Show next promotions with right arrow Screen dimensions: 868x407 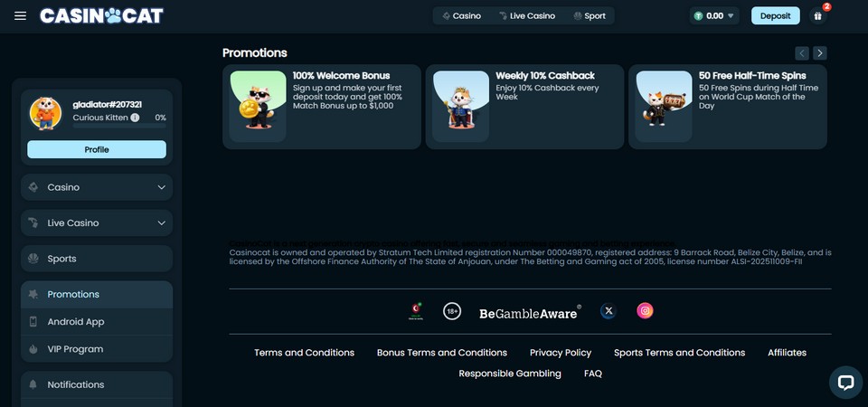(x=820, y=53)
